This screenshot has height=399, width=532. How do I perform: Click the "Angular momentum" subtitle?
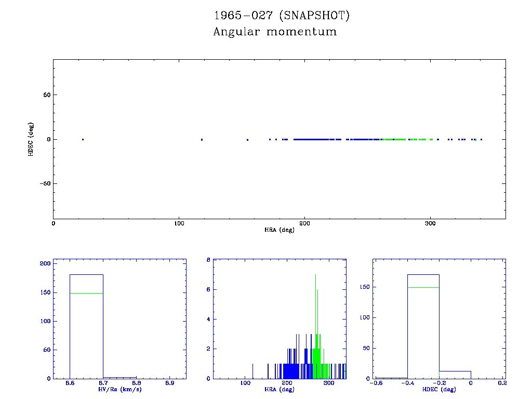tap(275, 32)
